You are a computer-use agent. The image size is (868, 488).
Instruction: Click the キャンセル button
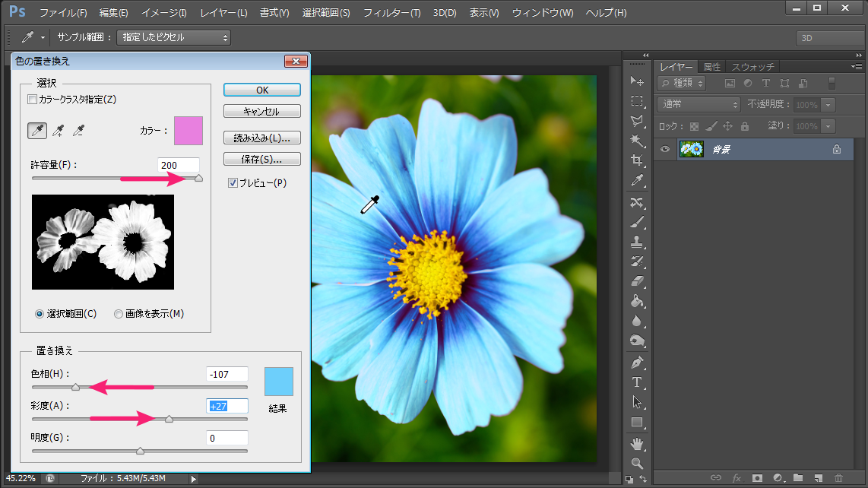[x=261, y=112]
